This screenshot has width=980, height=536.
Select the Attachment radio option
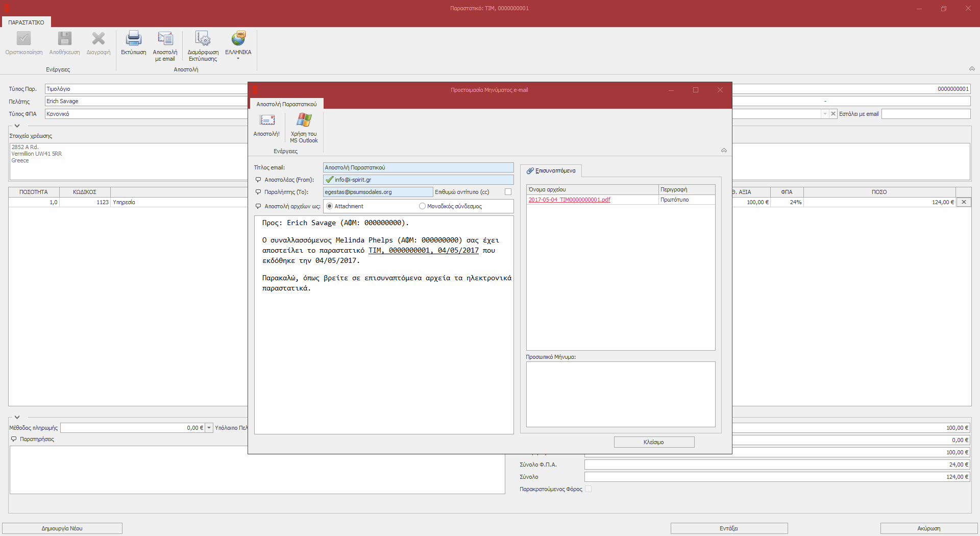[330, 206]
